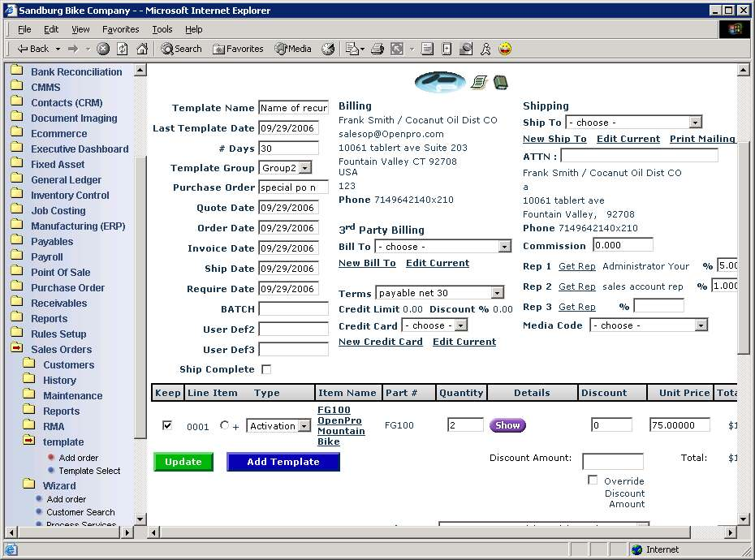Open the Template Group dropdown
This screenshot has height=560, width=755.
tap(304, 168)
